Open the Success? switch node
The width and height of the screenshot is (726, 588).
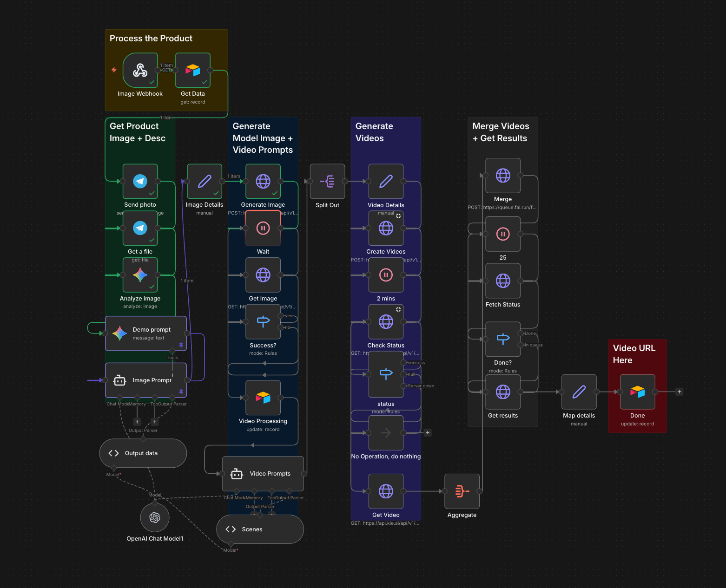tap(263, 321)
